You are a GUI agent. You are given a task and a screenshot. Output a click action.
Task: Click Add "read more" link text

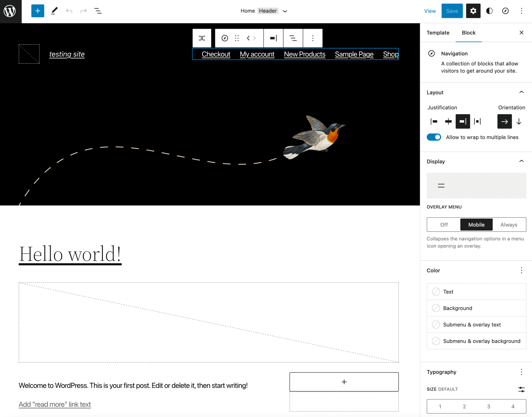point(55,404)
